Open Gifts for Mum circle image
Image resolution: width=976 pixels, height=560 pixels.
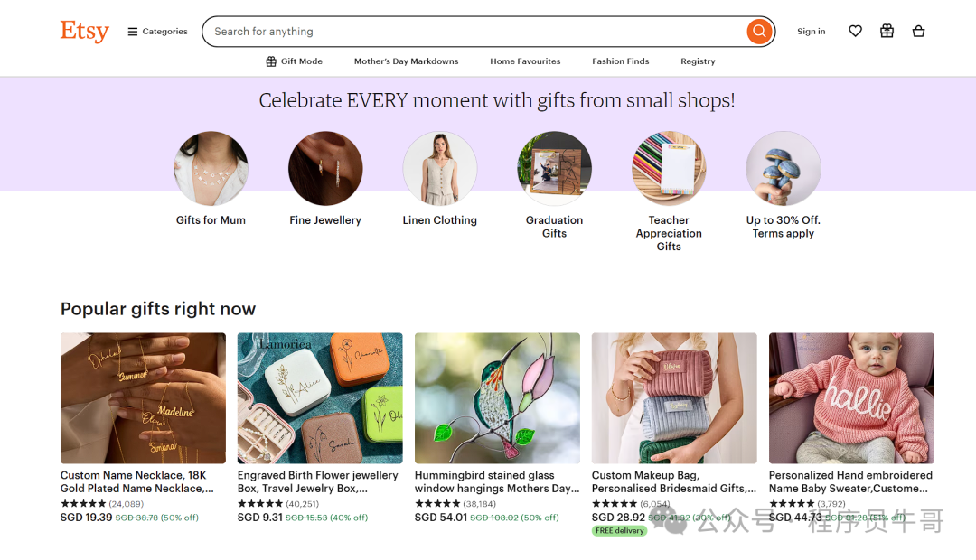[211, 169]
